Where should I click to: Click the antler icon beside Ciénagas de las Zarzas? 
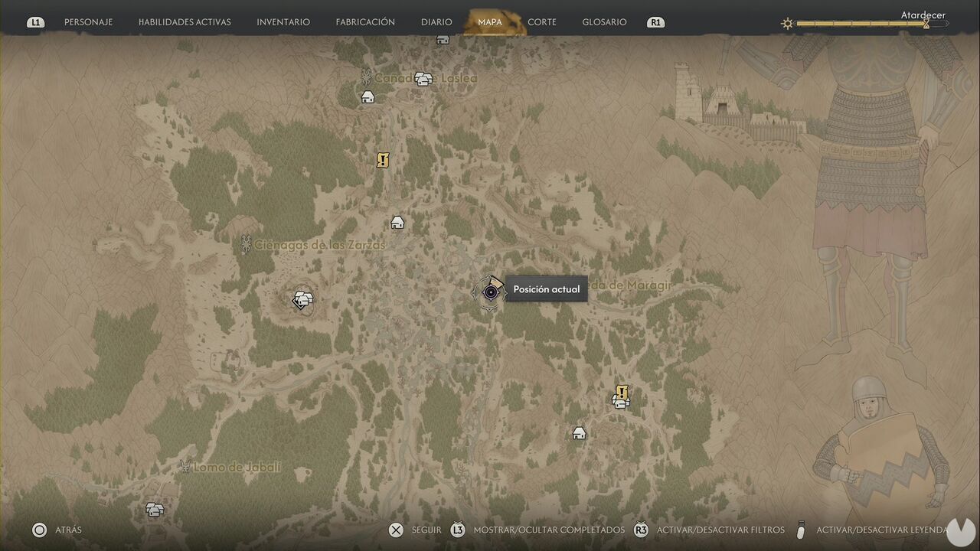(x=246, y=245)
